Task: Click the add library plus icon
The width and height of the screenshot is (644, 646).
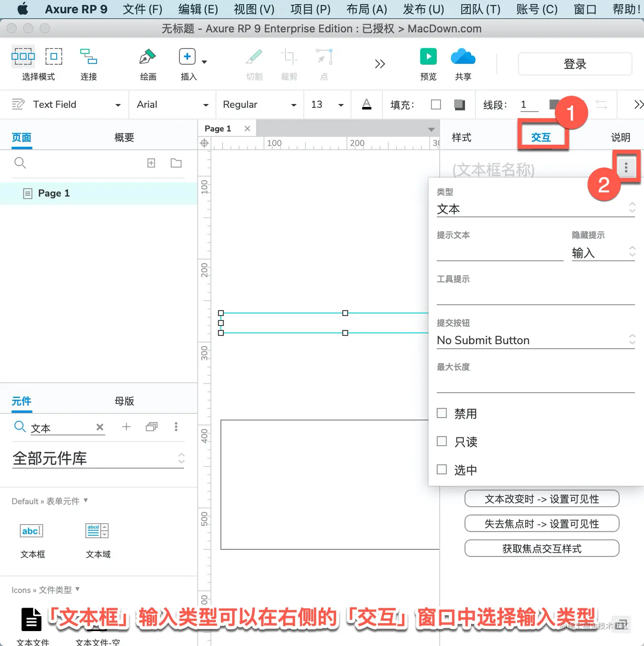Action: click(x=126, y=427)
